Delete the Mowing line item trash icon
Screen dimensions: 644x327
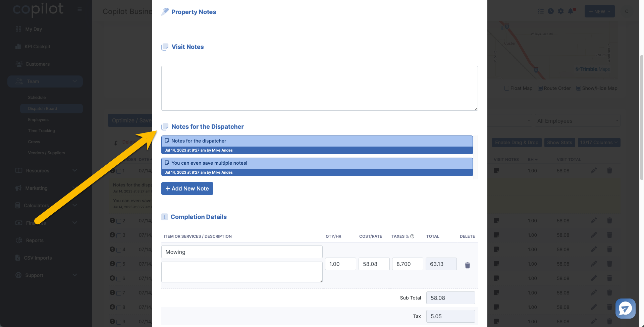tap(467, 265)
